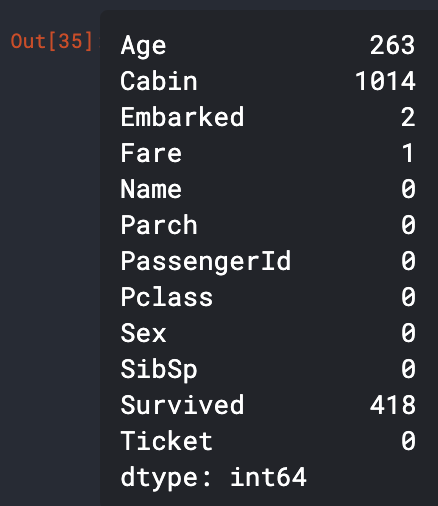Select the 0 value in Parch row
This screenshot has height=506, width=438.
point(408,225)
